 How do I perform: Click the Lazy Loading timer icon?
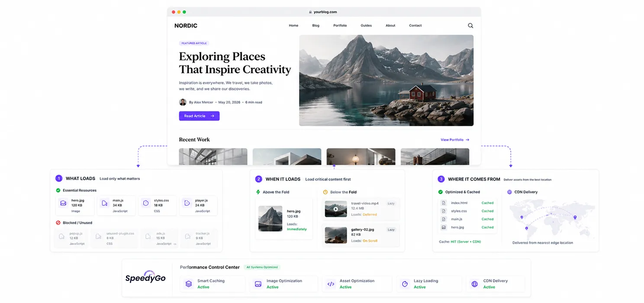click(x=405, y=284)
